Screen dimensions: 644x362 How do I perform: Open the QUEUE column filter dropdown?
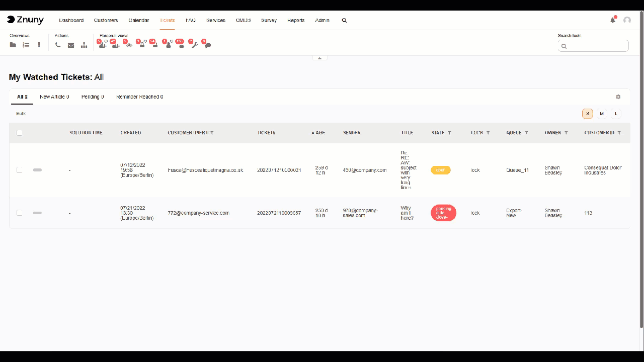526,133
